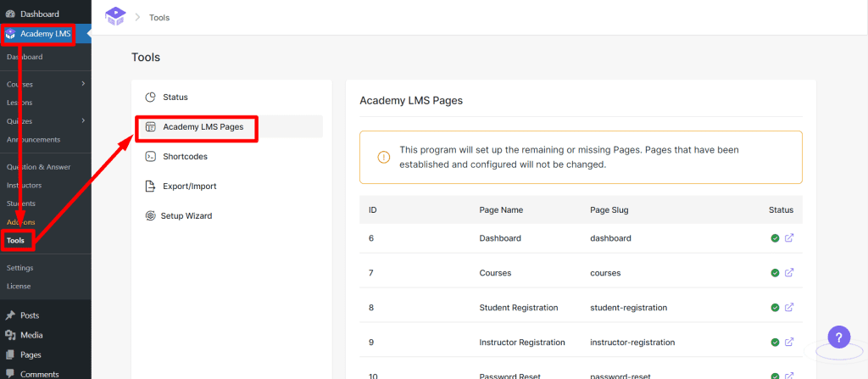Open external link for Courses page row
This screenshot has width=868, height=379.
click(789, 273)
